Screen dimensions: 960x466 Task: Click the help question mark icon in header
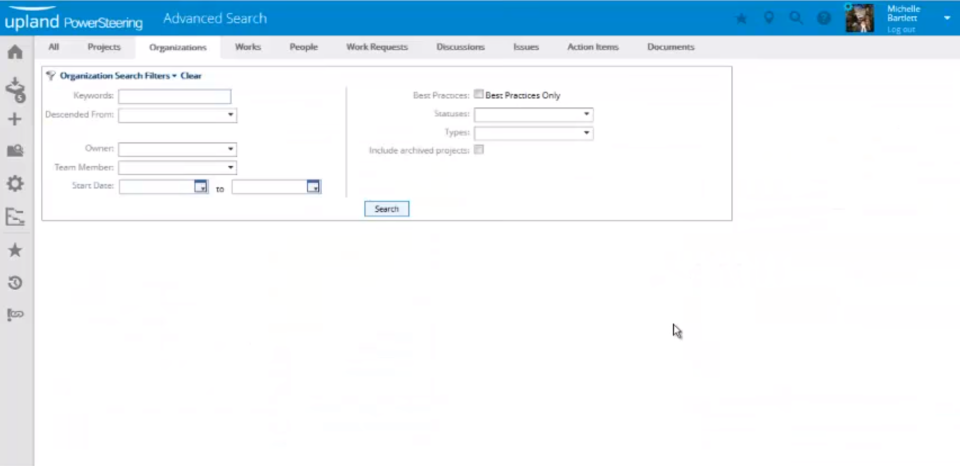click(x=824, y=18)
